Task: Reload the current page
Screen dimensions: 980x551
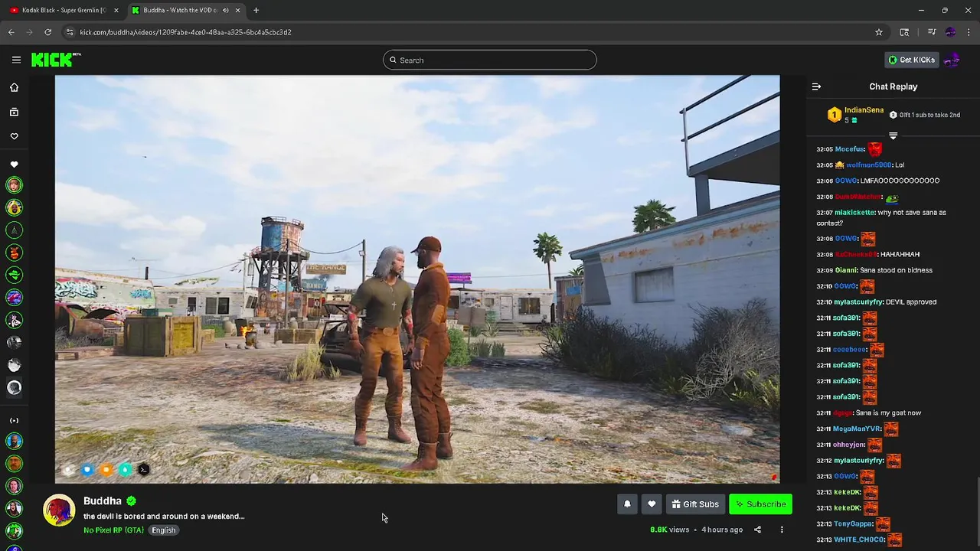Action: (x=47, y=32)
